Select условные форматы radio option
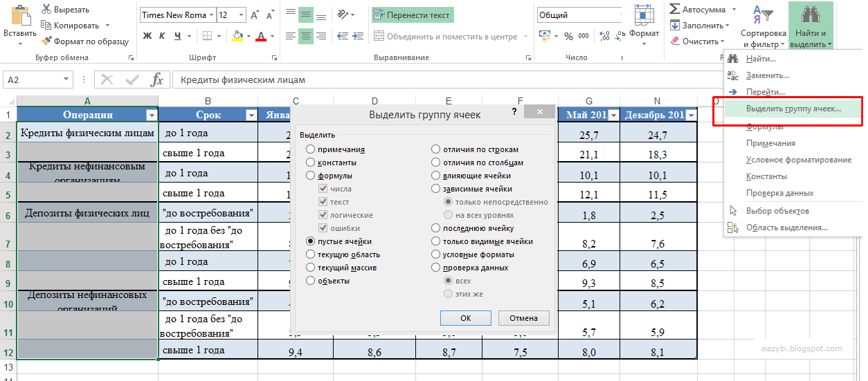 [435, 254]
